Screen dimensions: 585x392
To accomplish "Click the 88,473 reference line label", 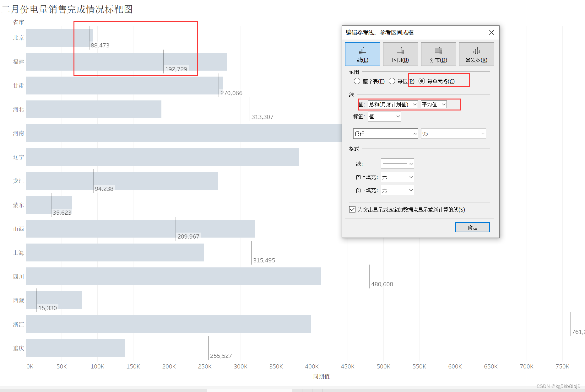I will pos(100,46).
